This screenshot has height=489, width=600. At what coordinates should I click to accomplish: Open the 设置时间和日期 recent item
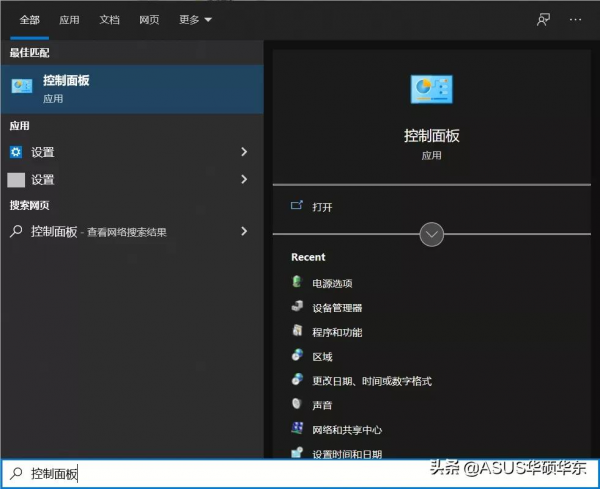347,455
